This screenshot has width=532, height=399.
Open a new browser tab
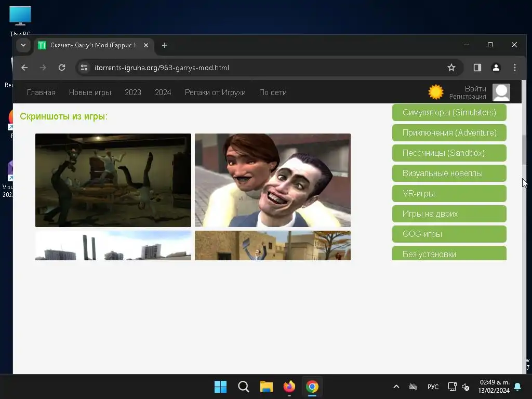[x=165, y=45]
